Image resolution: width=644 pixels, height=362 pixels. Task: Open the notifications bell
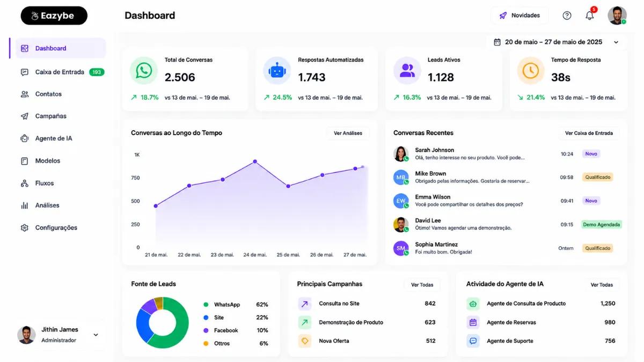[x=590, y=15]
